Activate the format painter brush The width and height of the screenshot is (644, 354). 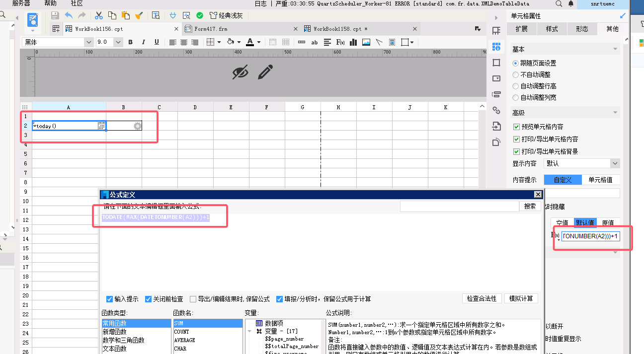pos(139,15)
